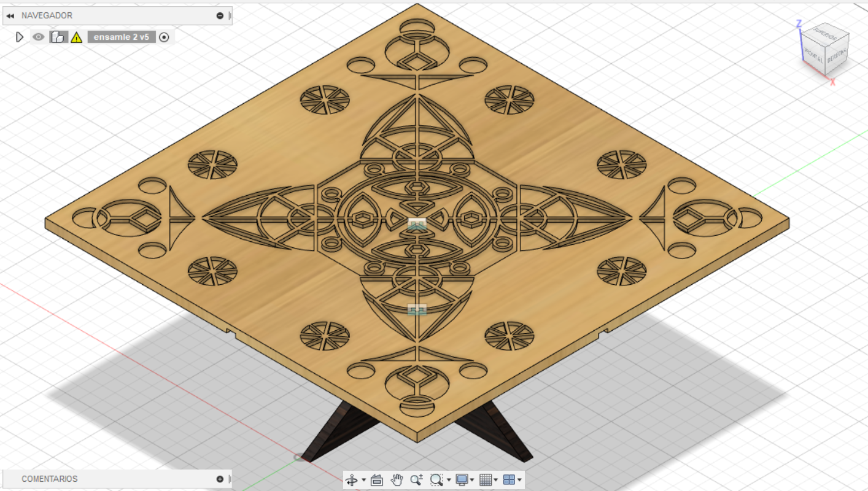Open Display Settings monitor icon

tap(462, 480)
